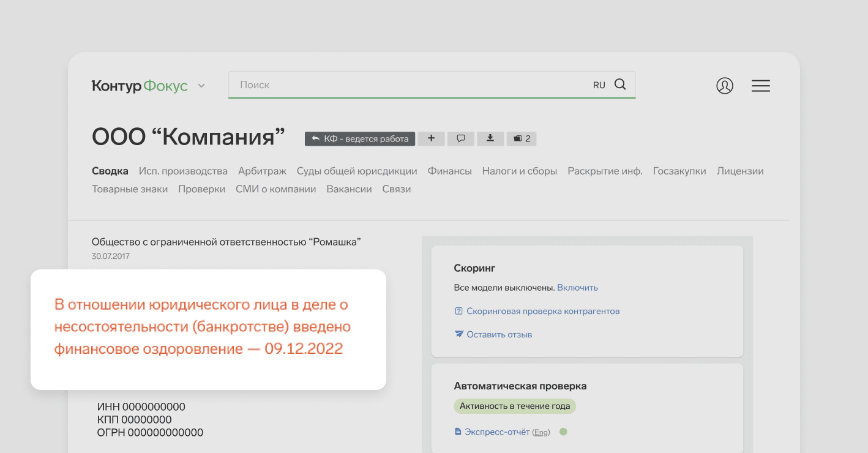The height and width of the screenshot is (453, 868).
Task: Click the Активность в течение года badge
Action: (515, 406)
